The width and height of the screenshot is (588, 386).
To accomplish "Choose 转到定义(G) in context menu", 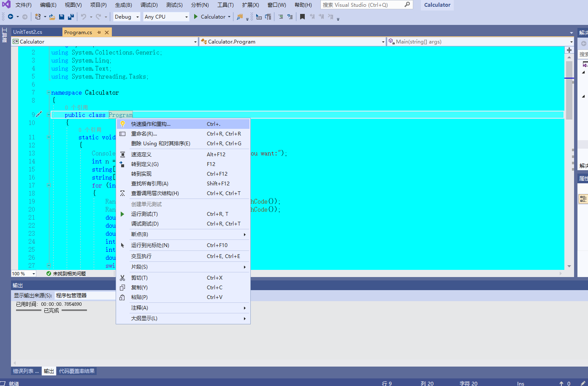I will [x=183, y=164].
